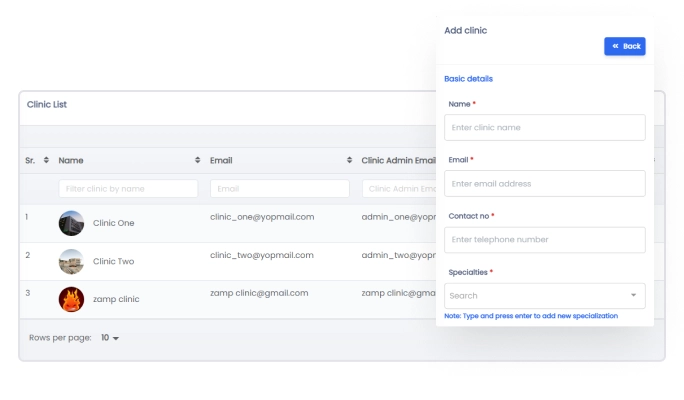The width and height of the screenshot is (684, 400).
Task: Click the clinic_two@yopmail.com email cell
Action: 262,255
